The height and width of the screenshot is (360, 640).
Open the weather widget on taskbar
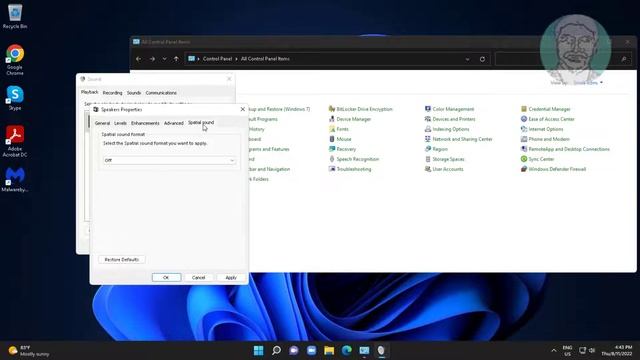coord(29,351)
